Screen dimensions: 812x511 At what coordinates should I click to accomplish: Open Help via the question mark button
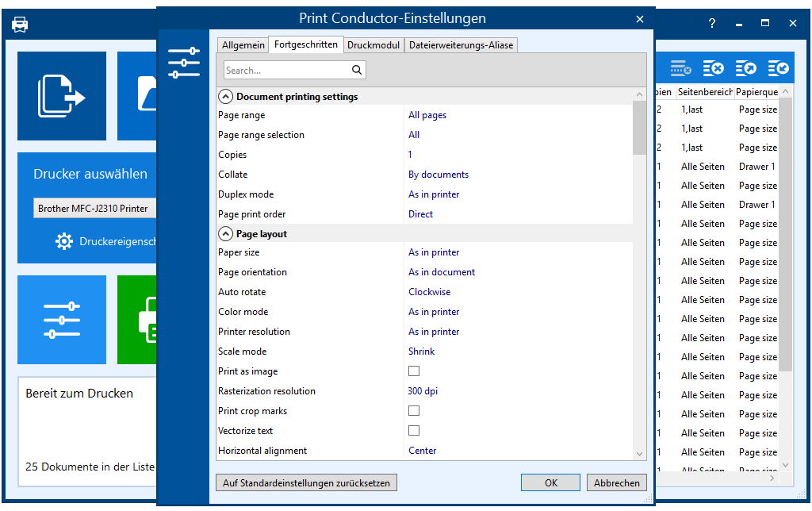pos(712,23)
